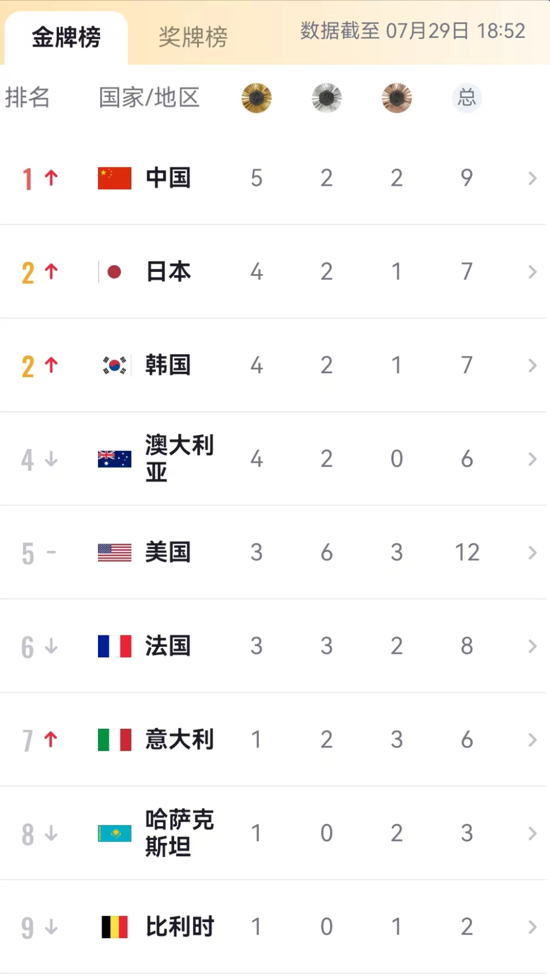Switch to the 金牌榜 tab
The image size is (550, 980).
pos(66,37)
